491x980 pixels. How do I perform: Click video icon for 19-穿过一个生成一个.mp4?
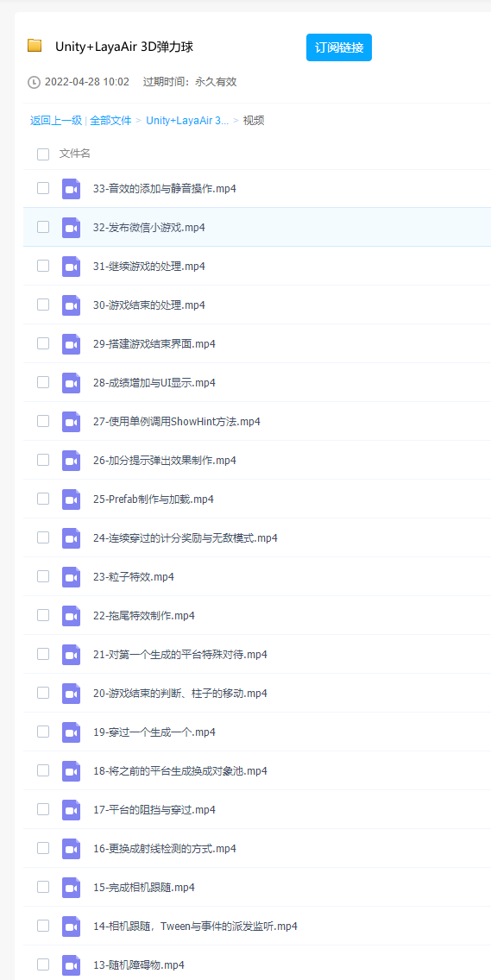coord(72,732)
